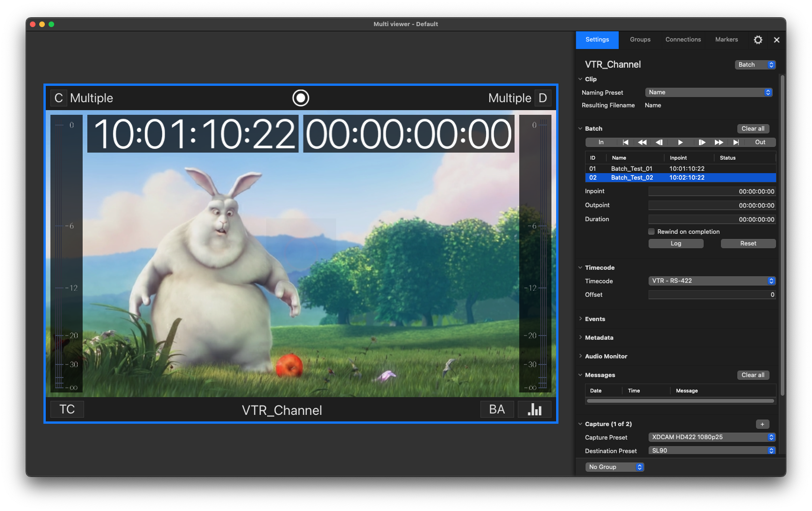Enable Rewind on completion checkbox
Image resolution: width=812 pixels, height=511 pixels.
tap(651, 231)
